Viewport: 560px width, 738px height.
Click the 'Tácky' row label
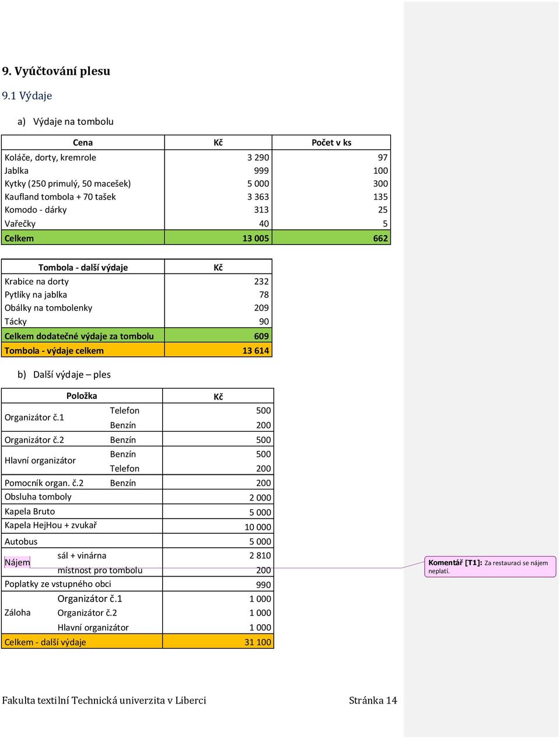point(16,322)
